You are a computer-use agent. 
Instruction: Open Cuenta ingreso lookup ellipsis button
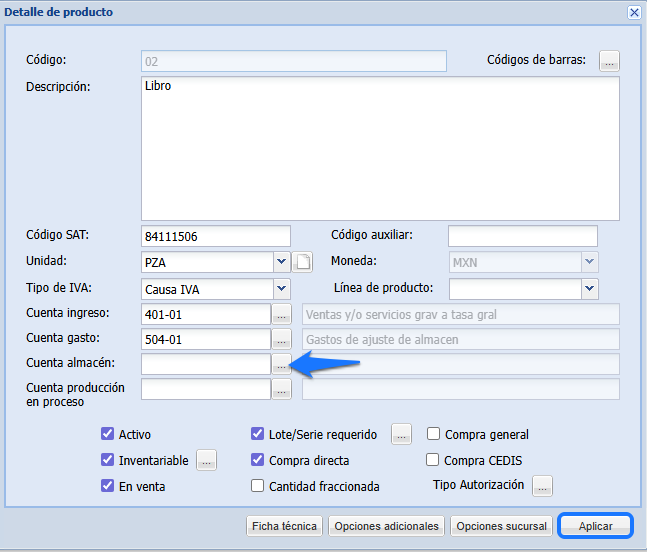pyautogui.click(x=281, y=314)
